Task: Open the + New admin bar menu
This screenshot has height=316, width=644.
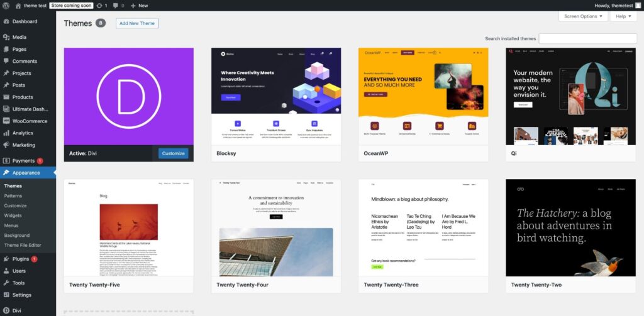Action: [x=139, y=5]
